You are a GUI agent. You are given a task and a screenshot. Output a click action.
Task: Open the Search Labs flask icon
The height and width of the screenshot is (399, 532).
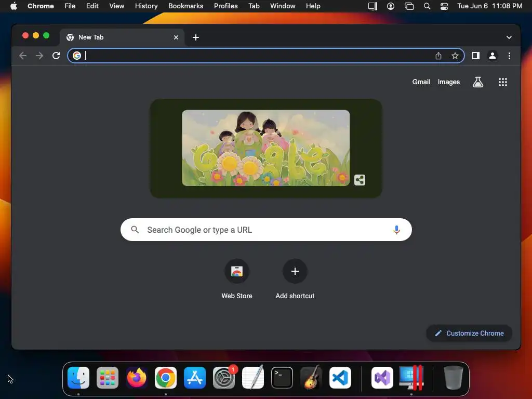478,82
